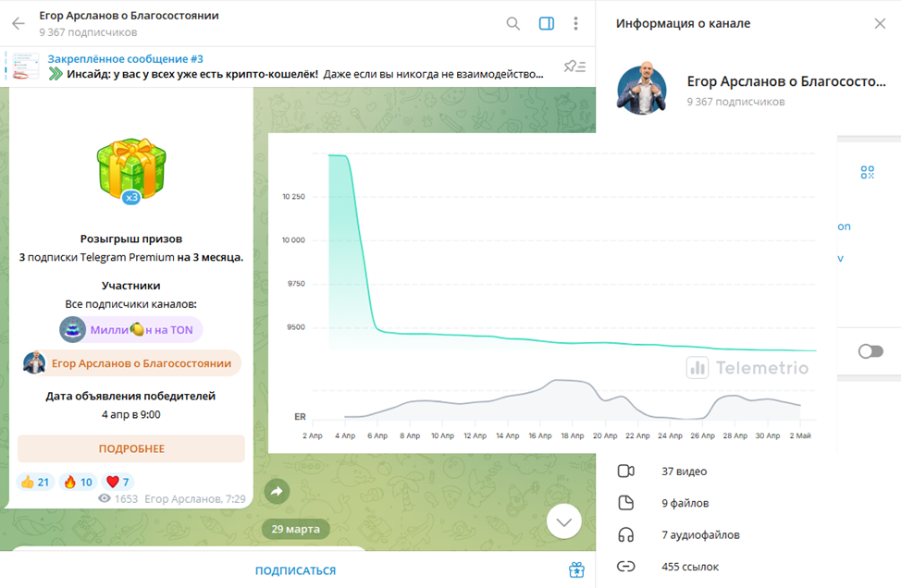This screenshot has width=901, height=588.
Task: Open Егор Арсланов о Благосостоянии channel chip
Action: pos(131,363)
